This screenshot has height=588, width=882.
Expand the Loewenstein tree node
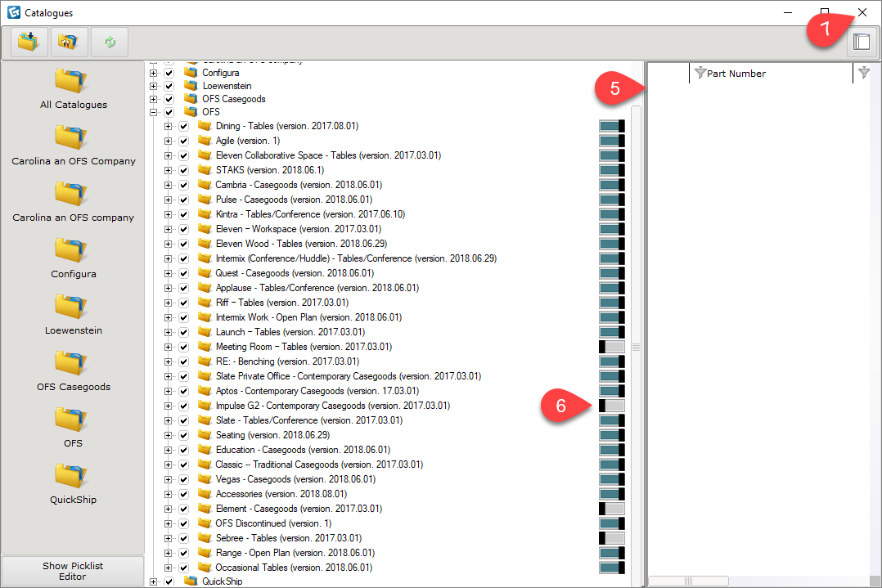(x=154, y=86)
